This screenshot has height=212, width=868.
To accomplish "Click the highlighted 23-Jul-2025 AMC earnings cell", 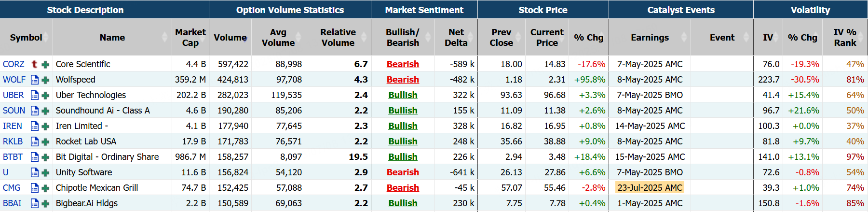I will coord(650,188).
